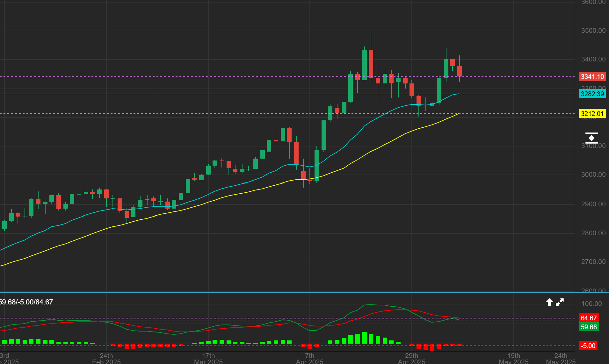Click the red 3341.10 current price label

click(x=592, y=77)
